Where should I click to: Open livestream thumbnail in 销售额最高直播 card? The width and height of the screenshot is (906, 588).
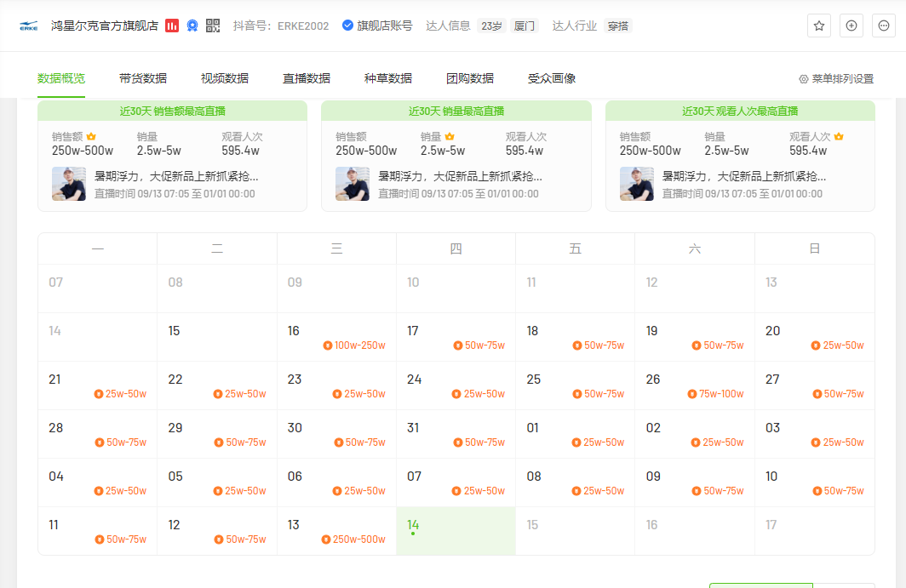point(69,184)
